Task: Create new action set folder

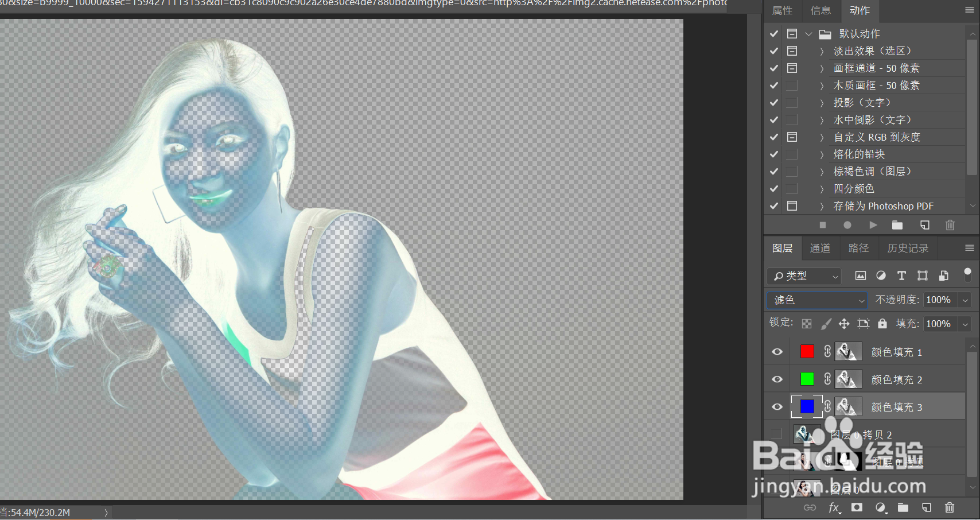Action: point(897,225)
